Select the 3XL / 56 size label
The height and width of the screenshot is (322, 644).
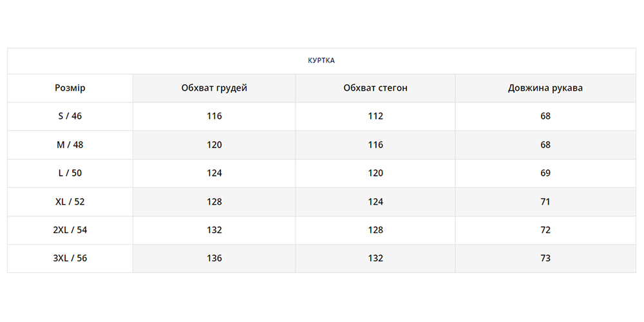[70, 258]
